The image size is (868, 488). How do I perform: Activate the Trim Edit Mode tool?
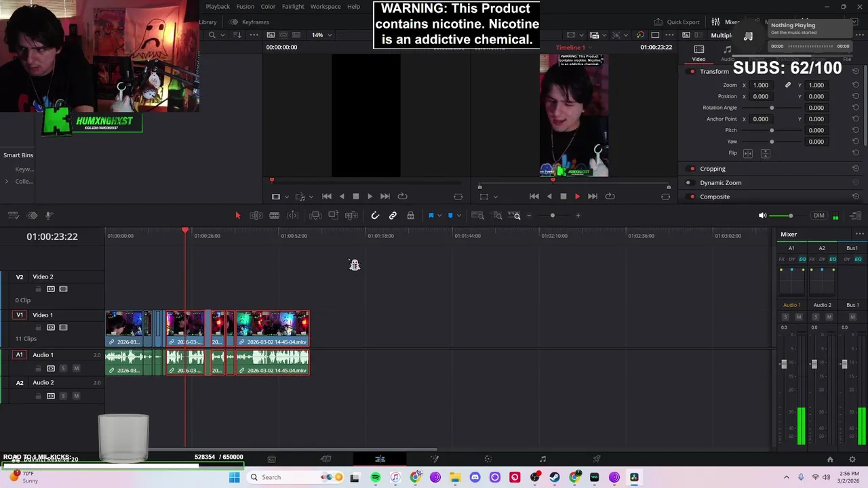click(256, 216)
